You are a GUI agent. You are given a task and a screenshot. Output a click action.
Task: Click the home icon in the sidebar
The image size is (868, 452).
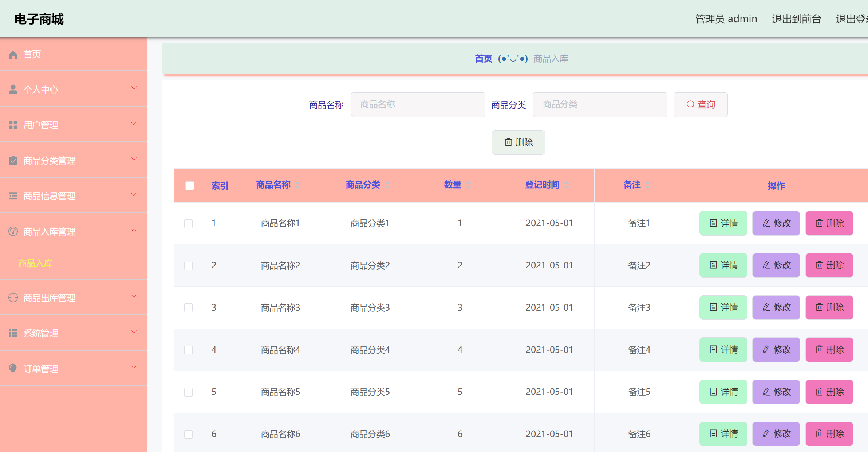[13, 55]
